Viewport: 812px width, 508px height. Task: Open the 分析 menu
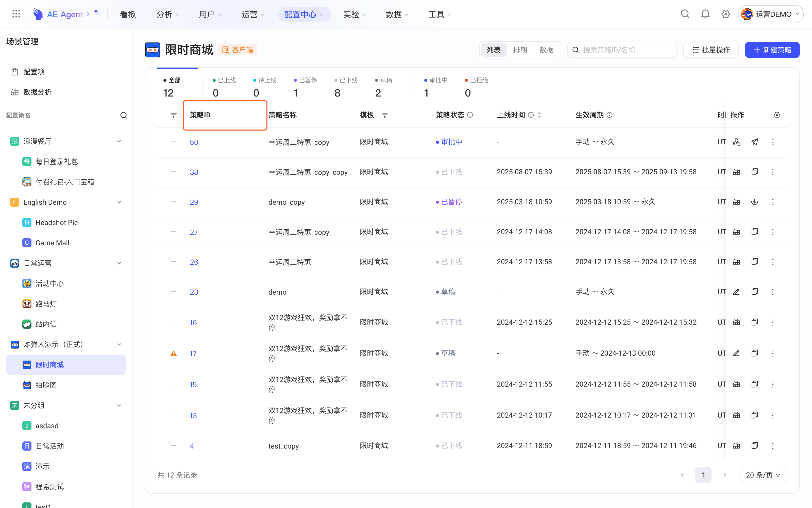168,14
